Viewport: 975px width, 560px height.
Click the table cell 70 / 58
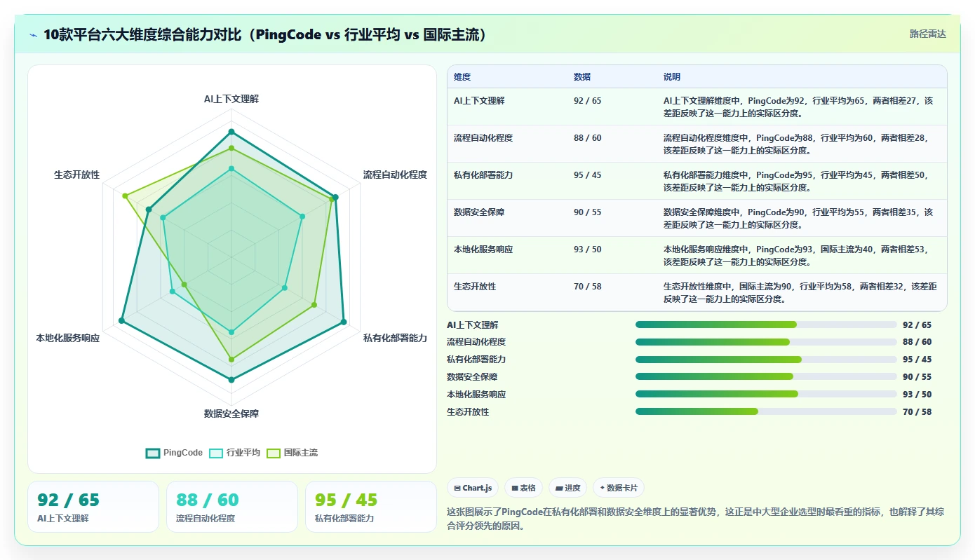[x=587, y=287]
